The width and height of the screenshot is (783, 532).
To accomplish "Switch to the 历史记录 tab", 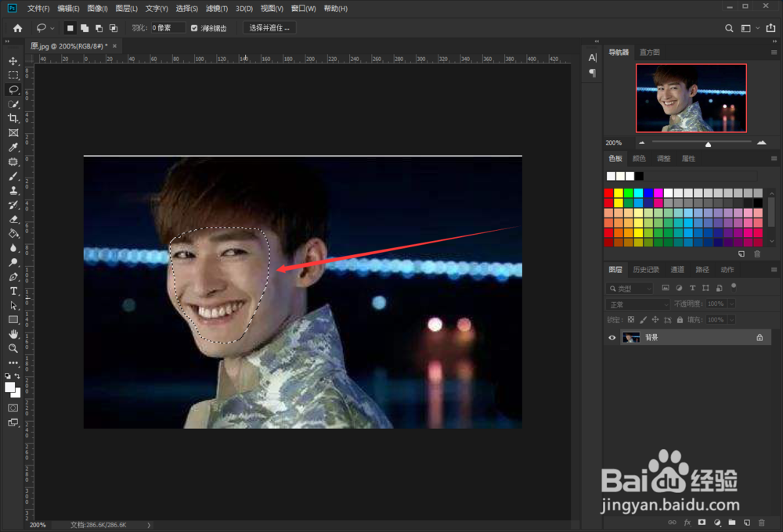I will pyautogui.click(x=646, y=269).
